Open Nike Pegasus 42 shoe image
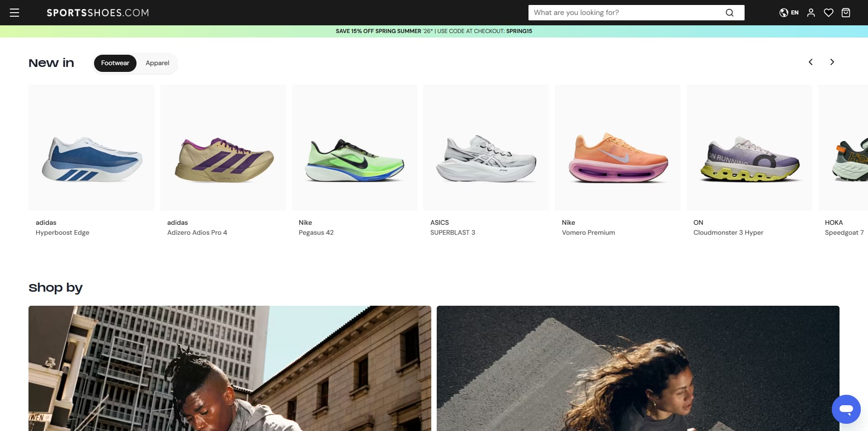This screenshot has width=868, height=431. coord(354,147)
